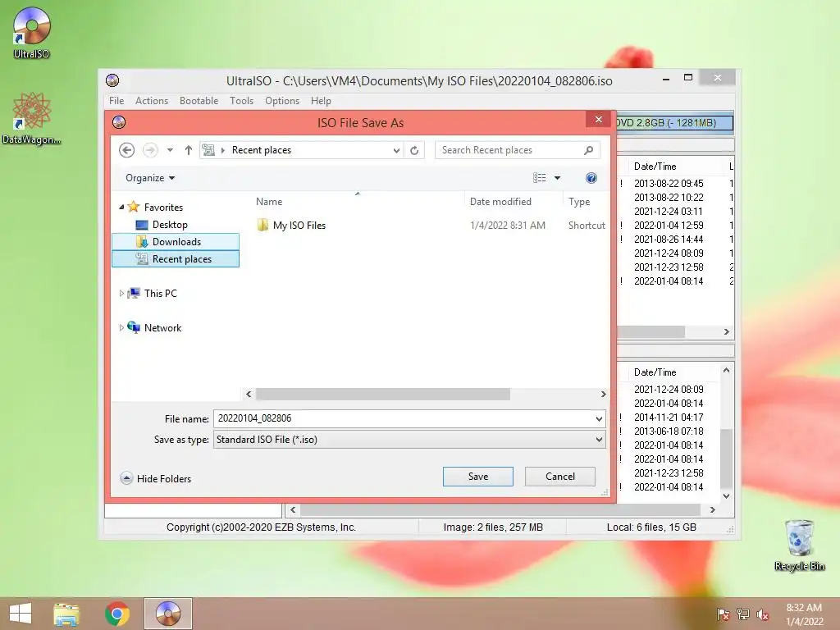Go up one folder level arrow

(189, 150)
